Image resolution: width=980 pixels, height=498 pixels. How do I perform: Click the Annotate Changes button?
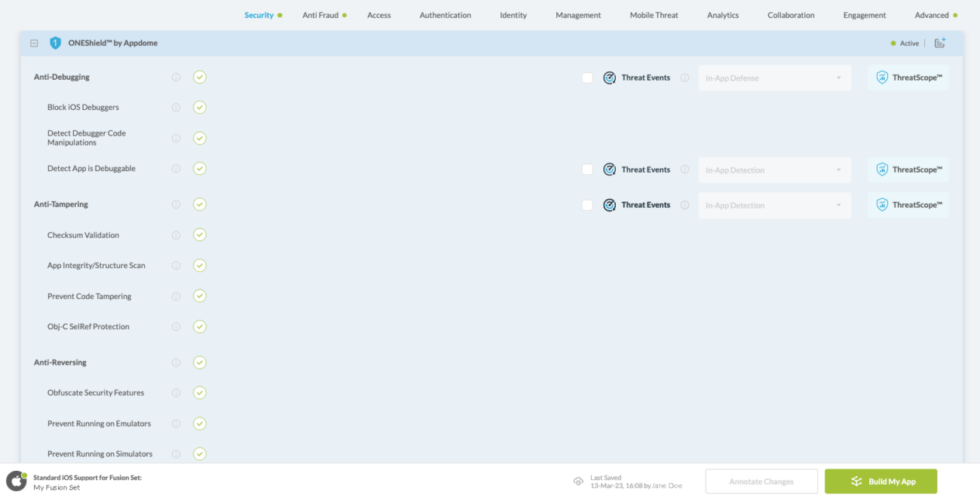pyautogui.click(x=761, y=481)
